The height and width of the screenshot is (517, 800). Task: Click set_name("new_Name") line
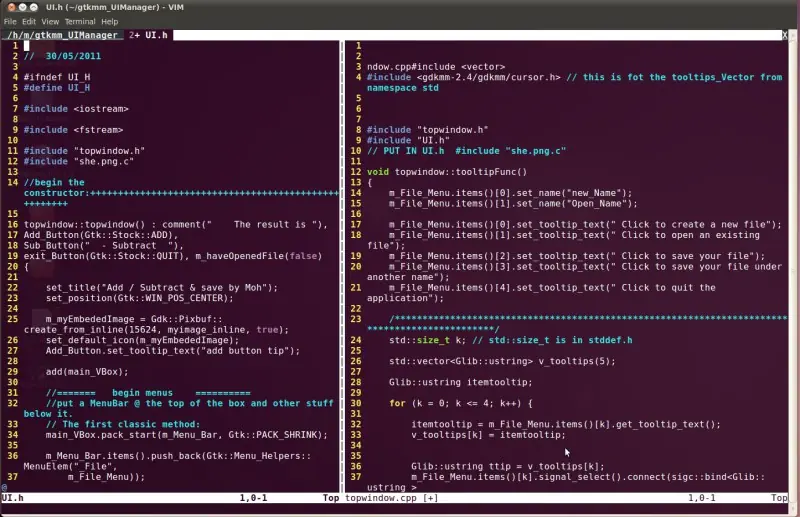click(510, 193)
